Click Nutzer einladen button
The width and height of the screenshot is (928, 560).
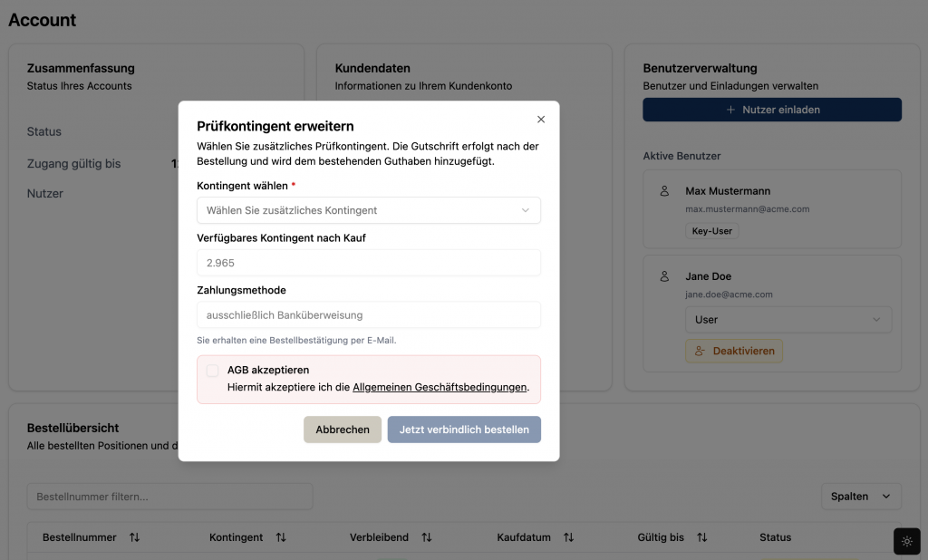tap(772, 110)
